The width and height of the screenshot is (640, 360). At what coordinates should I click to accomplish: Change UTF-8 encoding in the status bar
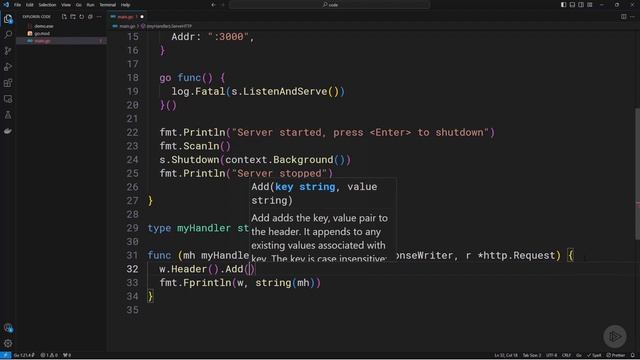(551, 356)
